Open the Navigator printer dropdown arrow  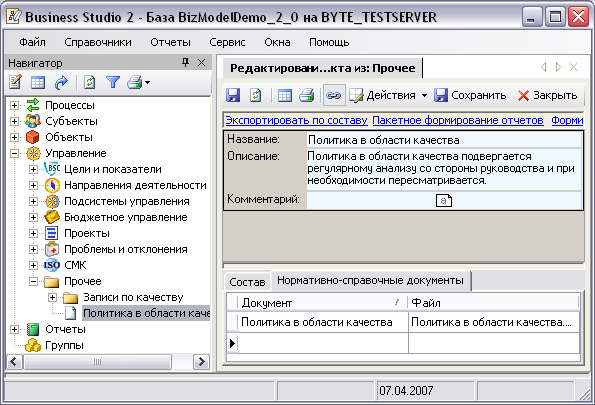[147, 82]
